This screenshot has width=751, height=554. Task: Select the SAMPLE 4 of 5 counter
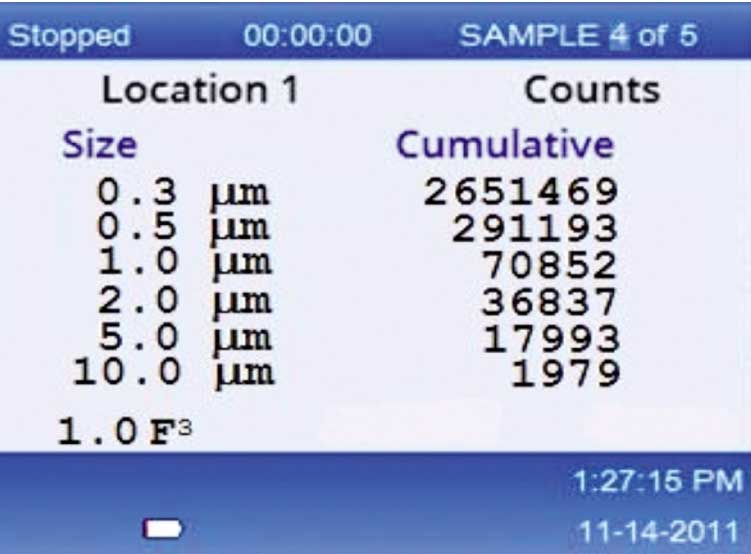pos(578,36)
